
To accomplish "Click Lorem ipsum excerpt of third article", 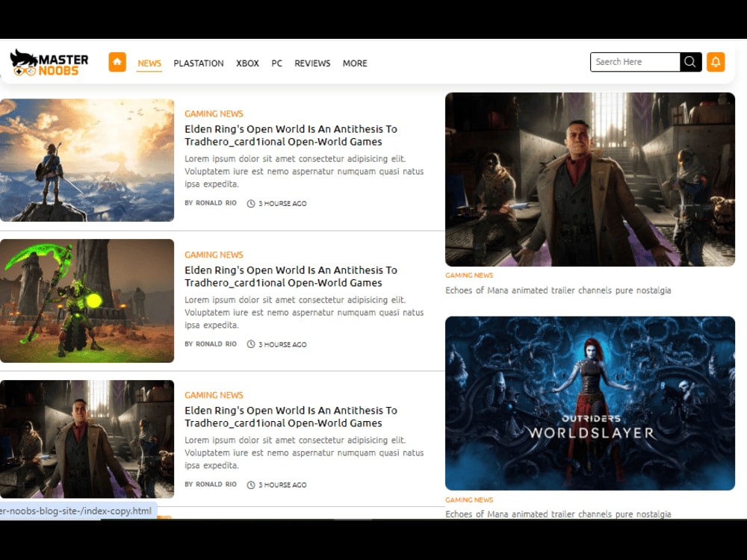I will click(x=304, y=453).
